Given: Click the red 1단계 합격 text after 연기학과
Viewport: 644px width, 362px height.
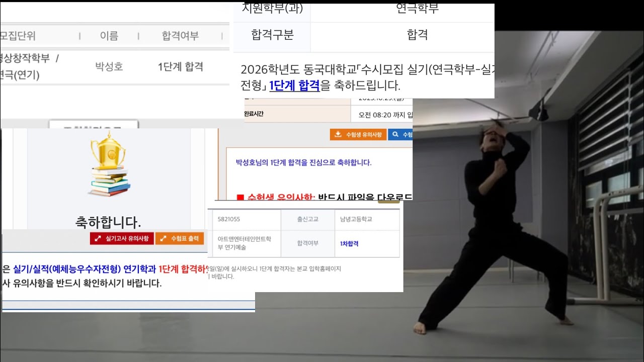Looking at the screenshot, I should click(183, 268).
